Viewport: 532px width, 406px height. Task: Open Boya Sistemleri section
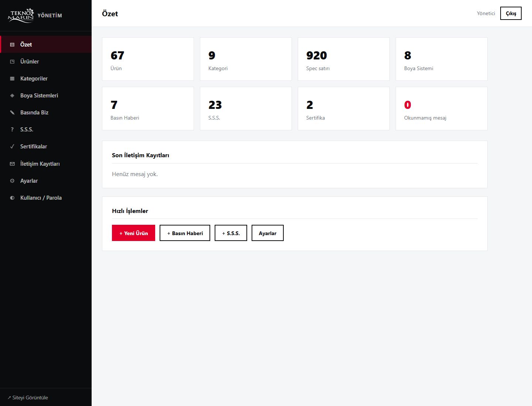pyautogui.click(x=46, y=95)
